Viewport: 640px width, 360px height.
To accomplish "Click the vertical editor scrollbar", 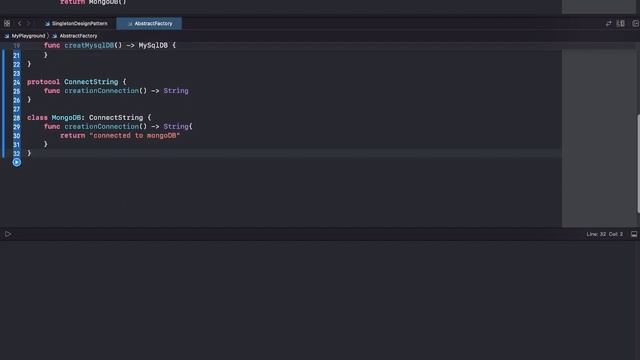I will point(638,163).
